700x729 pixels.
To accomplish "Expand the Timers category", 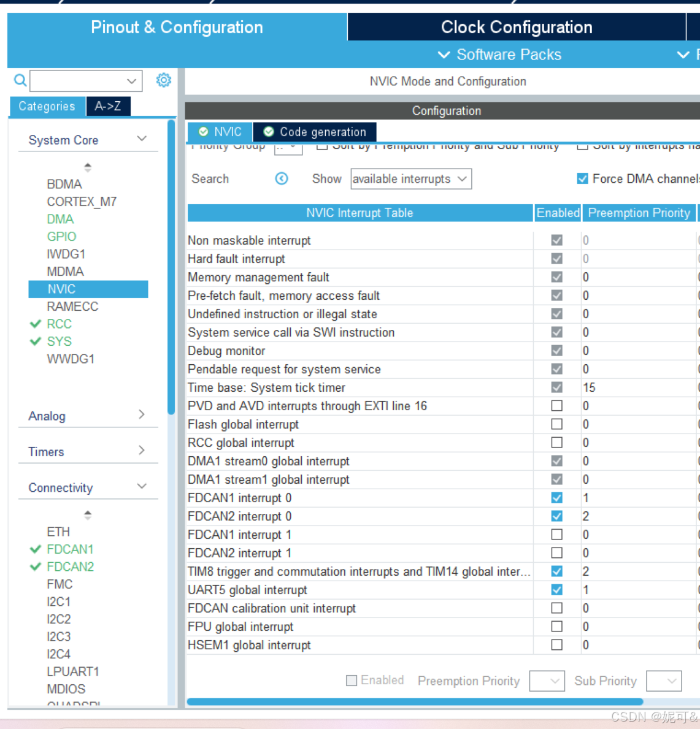I will (x=87, y=451).
